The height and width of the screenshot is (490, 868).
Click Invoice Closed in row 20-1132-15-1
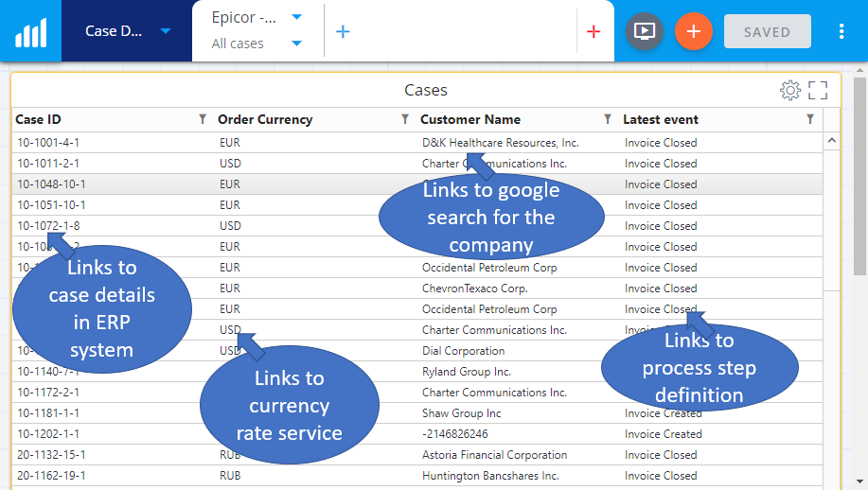tap(661, 455)
